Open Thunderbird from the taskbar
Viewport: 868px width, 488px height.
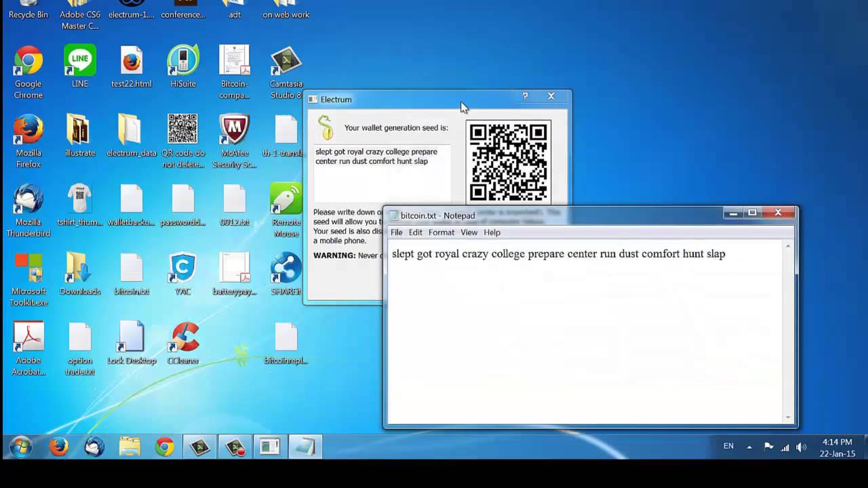pos(94,447)
